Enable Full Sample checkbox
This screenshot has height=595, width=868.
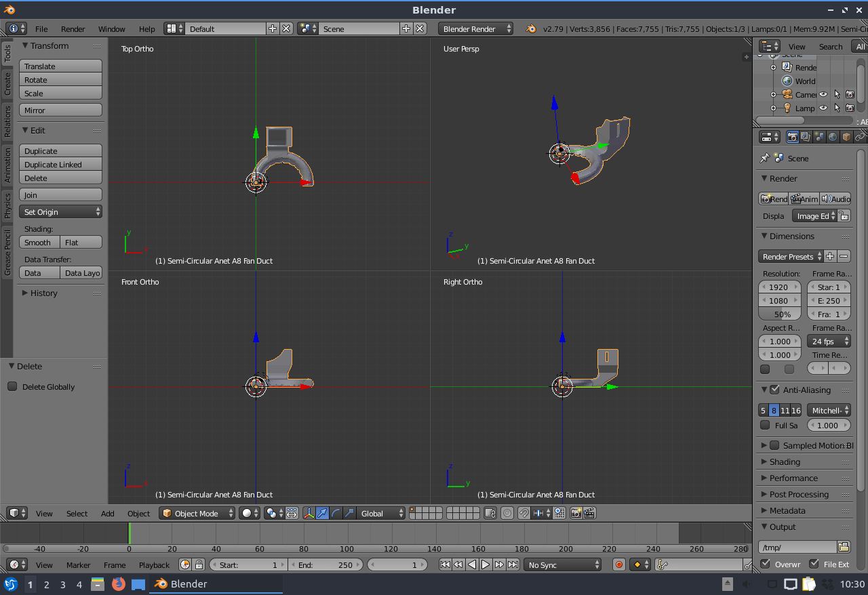pos(765,425)
